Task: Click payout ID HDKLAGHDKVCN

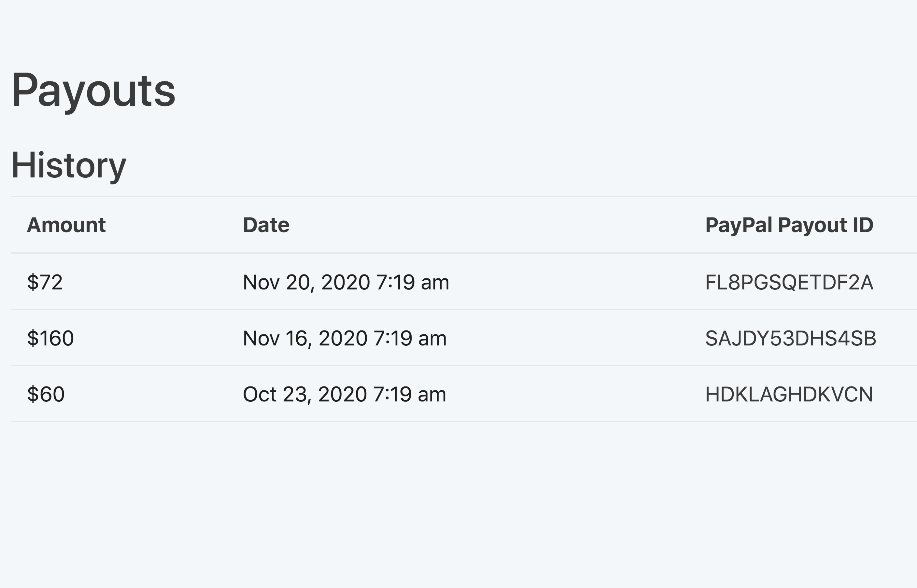Action: [789, 394]
